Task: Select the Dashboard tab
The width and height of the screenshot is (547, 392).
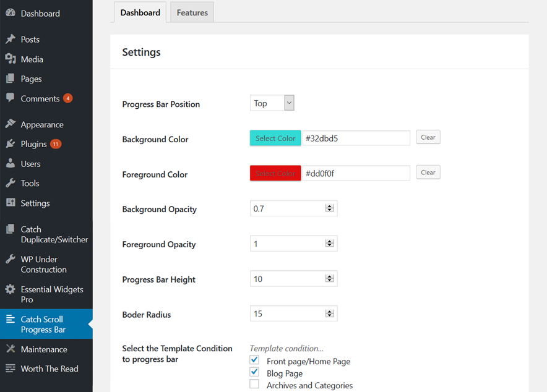Action: [x=139, y=12]
